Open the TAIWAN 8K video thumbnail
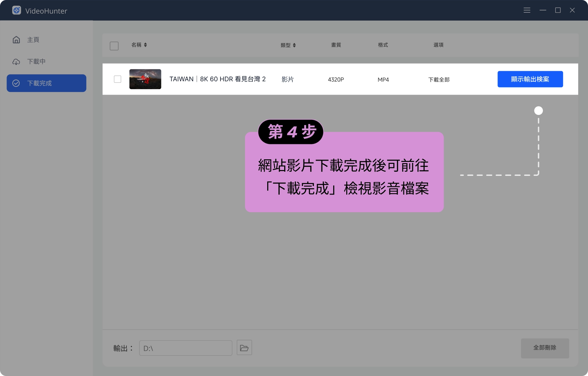 [x=145, y=79]
